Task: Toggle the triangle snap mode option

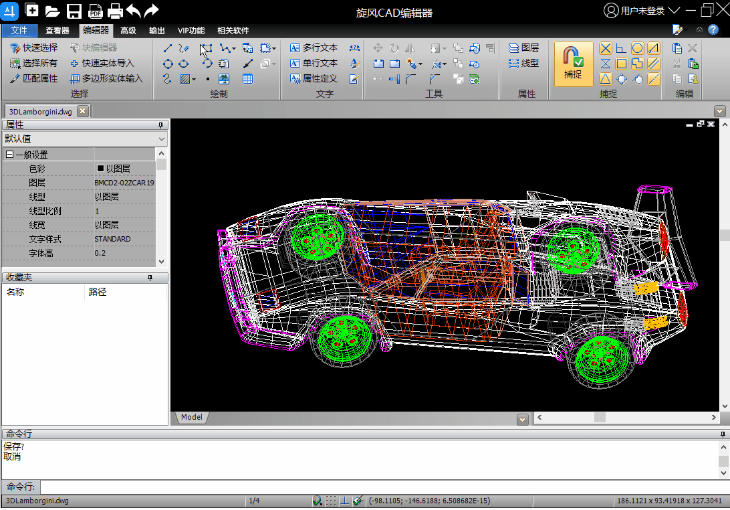Action: (x=606, y=78)
